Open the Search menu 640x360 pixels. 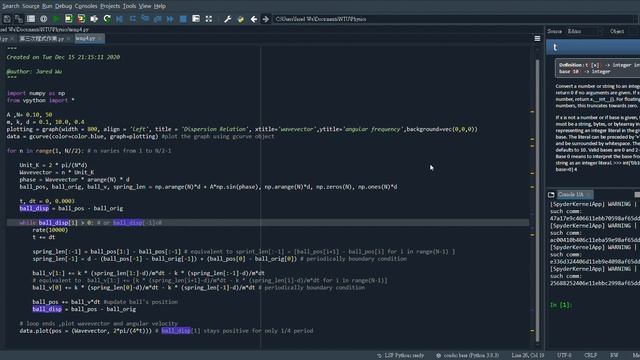[11, 6]
